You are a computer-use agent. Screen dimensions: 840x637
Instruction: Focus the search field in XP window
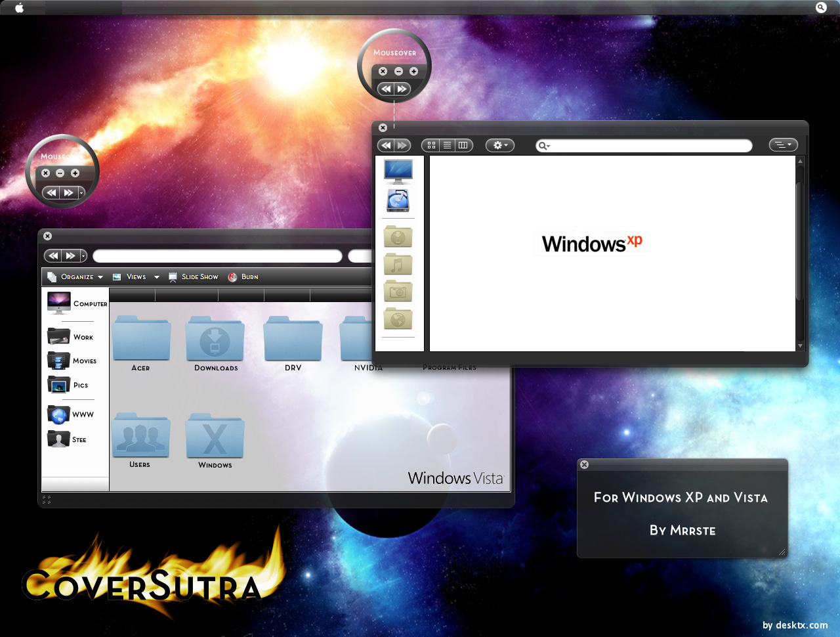644,146
